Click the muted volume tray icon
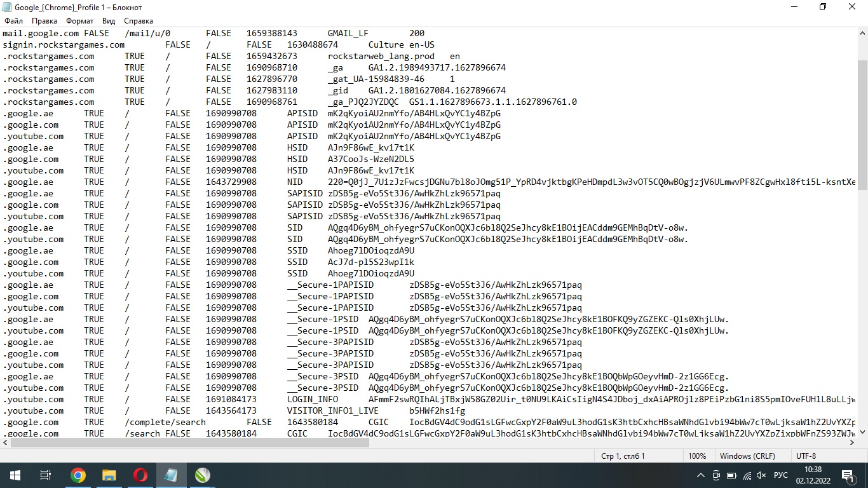 tap(762, 475)
